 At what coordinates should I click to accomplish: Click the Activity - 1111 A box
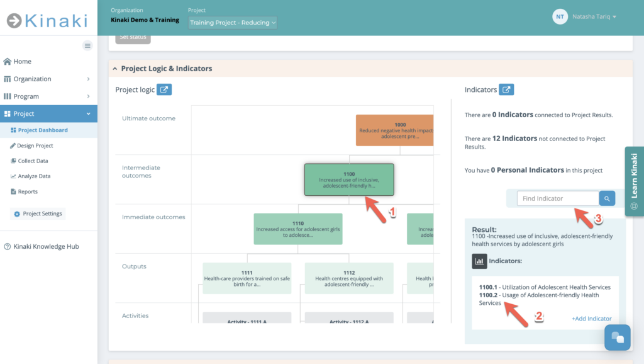point(247,318)
